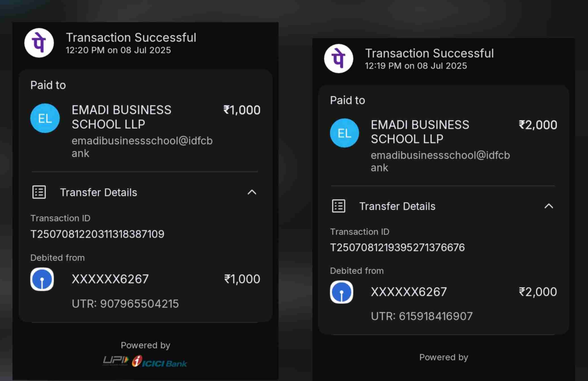Click the ICICI Bank logo
Viewport: 588px width, 381px height.
pos(160,362)
